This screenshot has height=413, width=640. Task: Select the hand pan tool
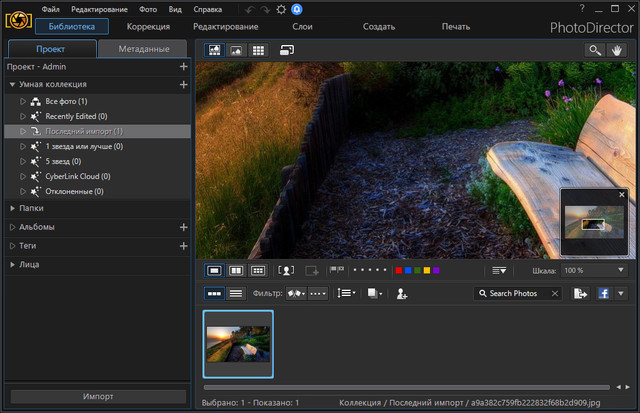(617, 49)
